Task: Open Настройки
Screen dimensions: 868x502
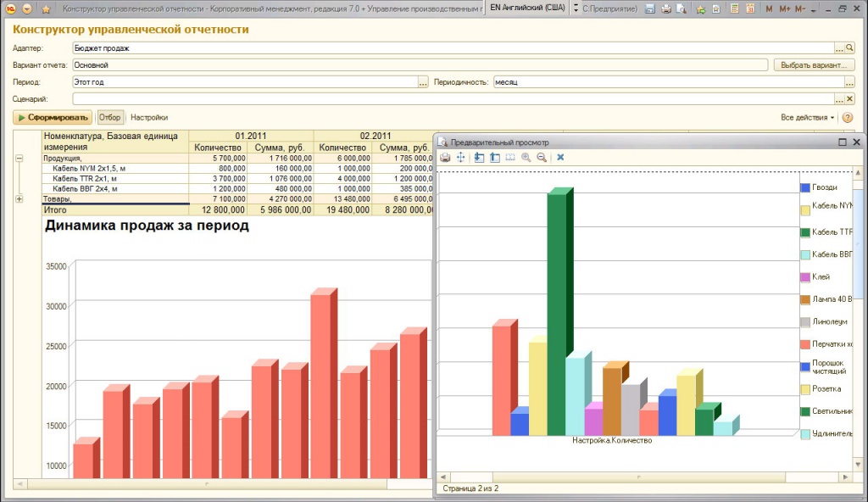Action: coord(149,118)
